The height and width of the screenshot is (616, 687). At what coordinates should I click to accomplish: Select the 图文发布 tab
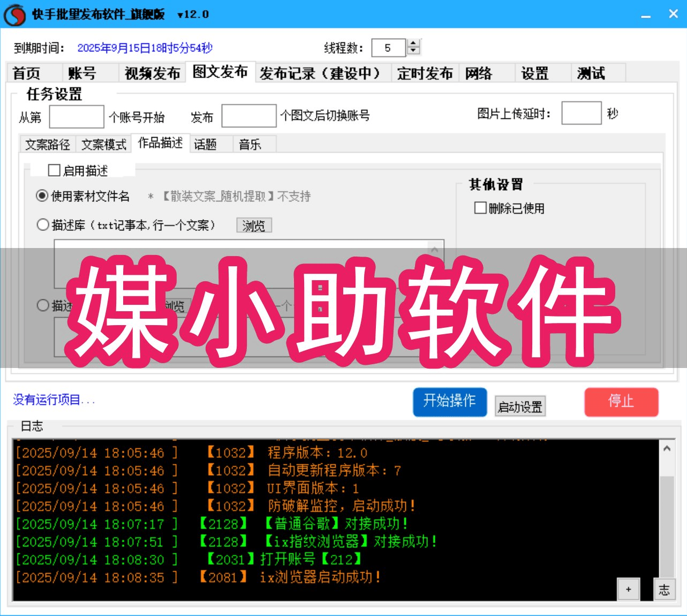220,72
